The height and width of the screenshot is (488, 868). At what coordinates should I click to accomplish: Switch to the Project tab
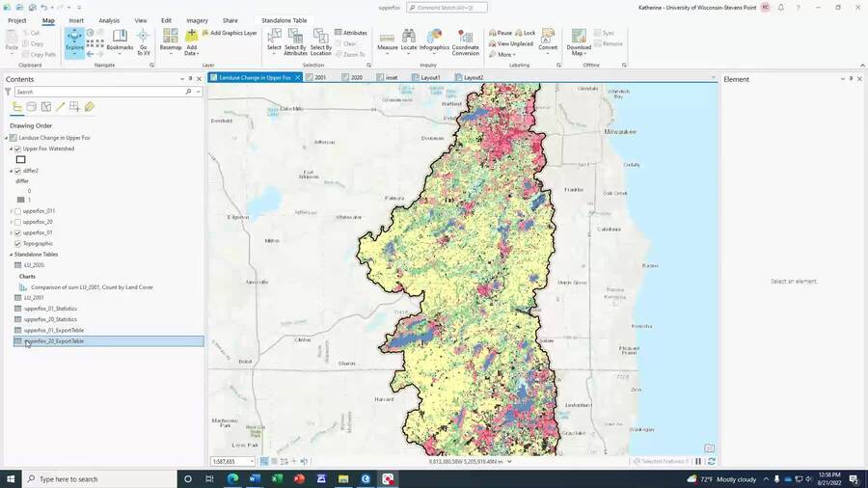coord(17,20)
